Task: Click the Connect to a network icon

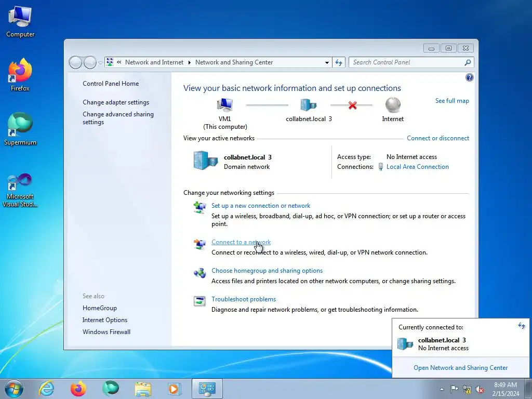Action: 199,244
